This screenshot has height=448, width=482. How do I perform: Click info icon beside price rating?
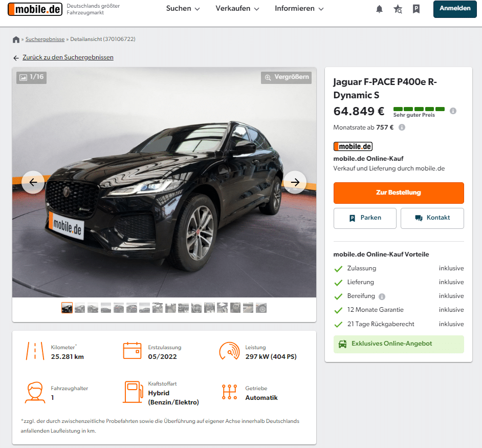pos(453,111)
